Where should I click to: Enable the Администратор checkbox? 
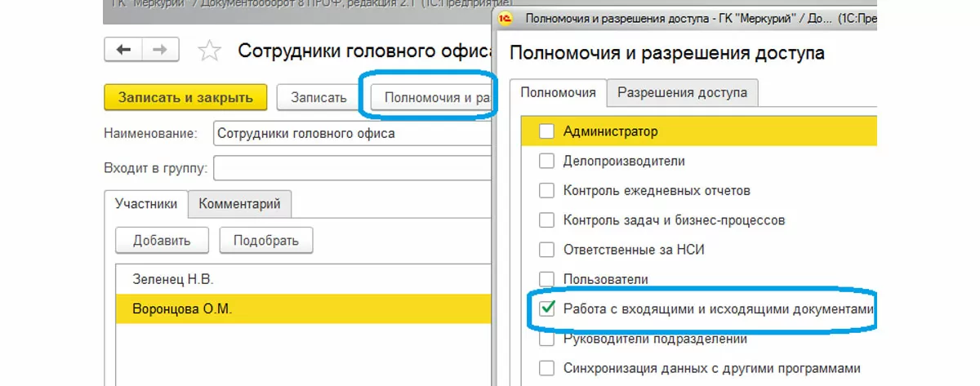pyautogui.click(x=546, y=131)
